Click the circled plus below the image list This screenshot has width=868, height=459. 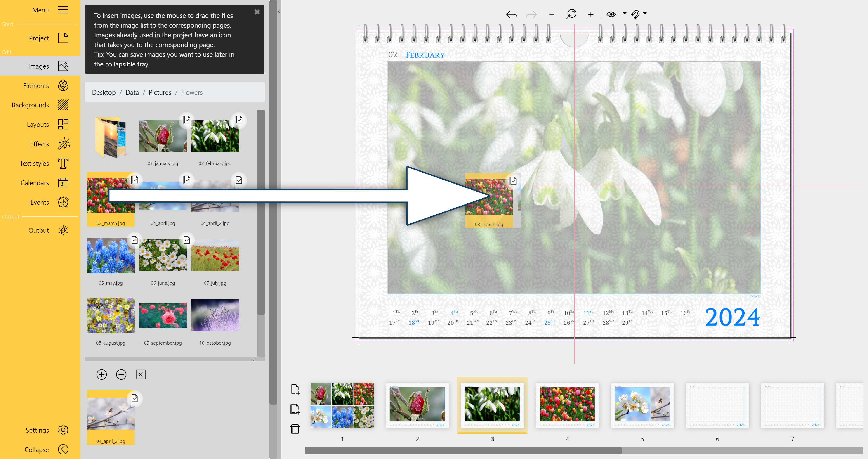coord(101,374)
